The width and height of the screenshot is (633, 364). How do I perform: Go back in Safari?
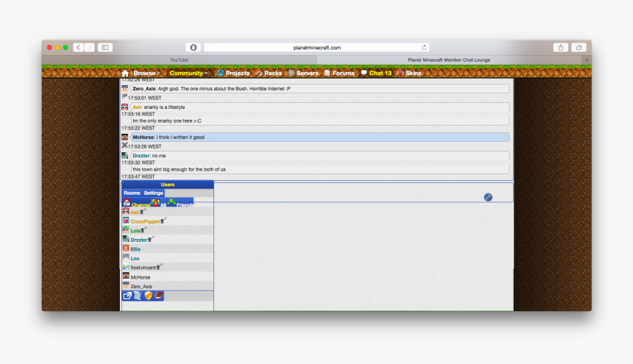[78, 48]
